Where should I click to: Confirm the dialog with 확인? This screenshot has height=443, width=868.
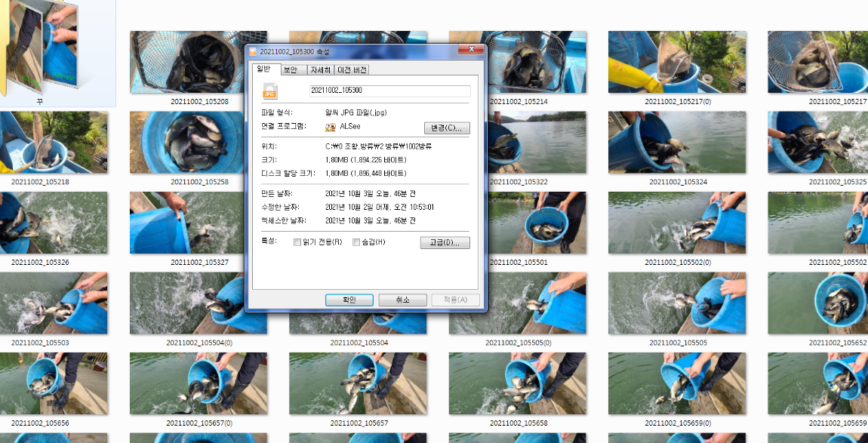(x=349, y=300)
